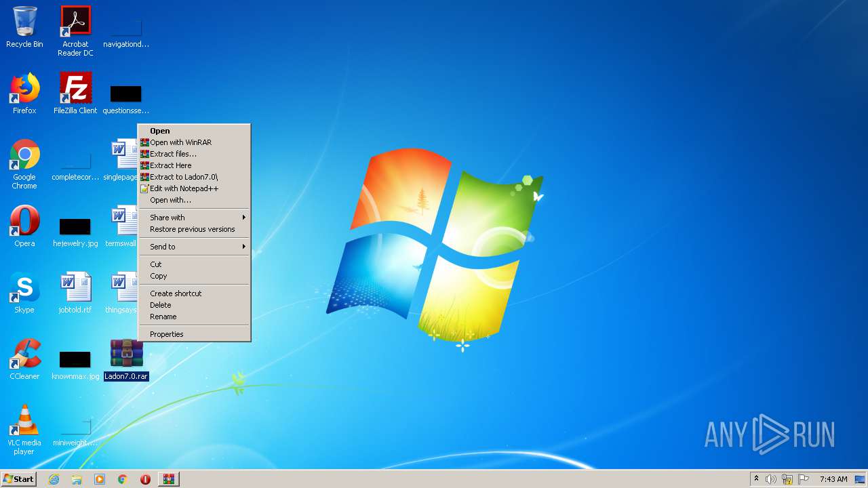868x488 pixels.
Task: Launch Opera from the taskbar
Action: pyautogui.click(x=145, y=479)
